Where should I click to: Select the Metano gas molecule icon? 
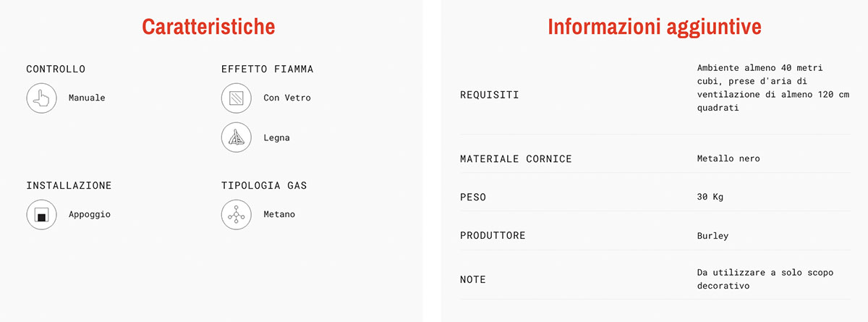(236, 215)
